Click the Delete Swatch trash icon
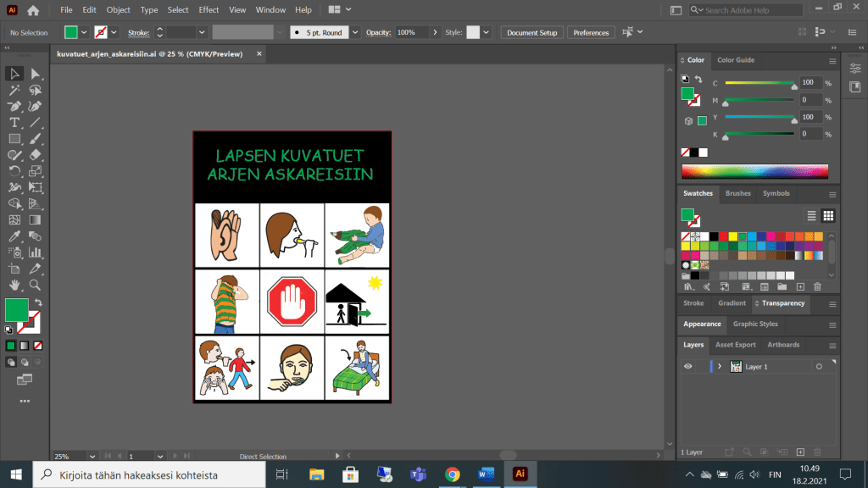868x488 pixels. click(x=817, y=287)
